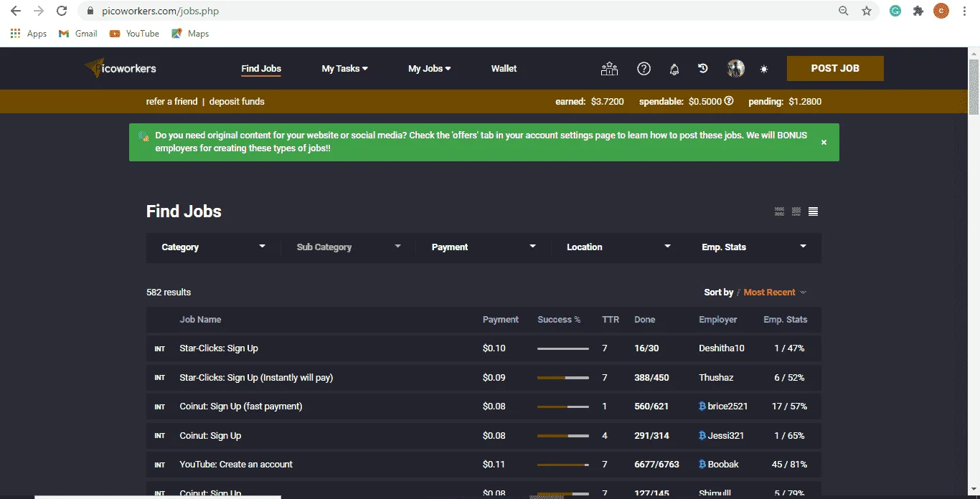This screenshot has height=499, width=980.
Task: Open the extensions puzzle icon
Action: (918, 11)
